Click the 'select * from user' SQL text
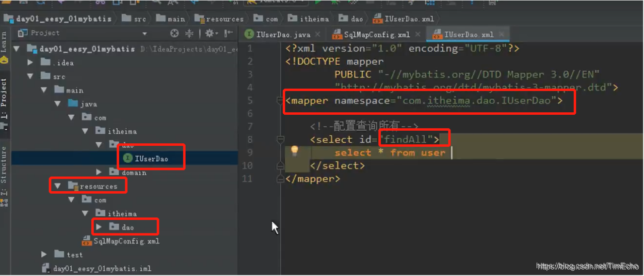 390,153
